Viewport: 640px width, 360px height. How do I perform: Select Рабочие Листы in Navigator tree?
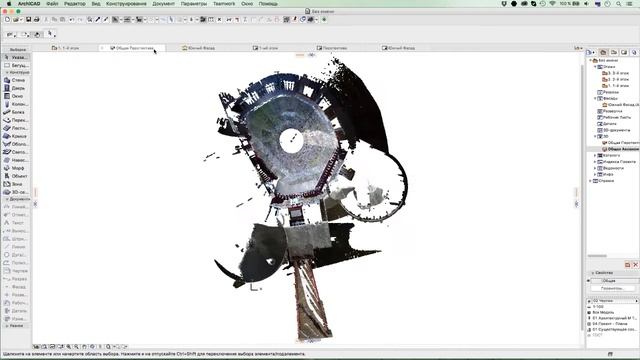coord(614,118)
